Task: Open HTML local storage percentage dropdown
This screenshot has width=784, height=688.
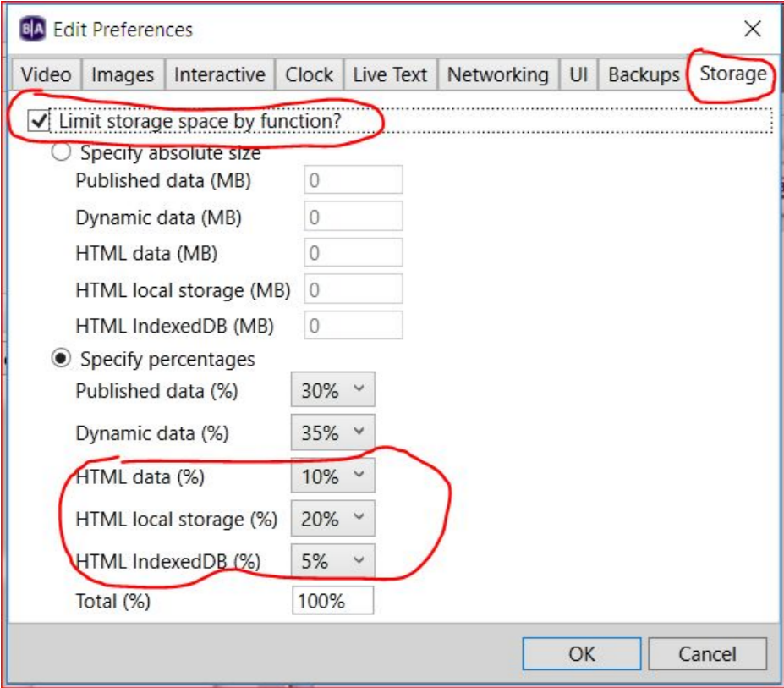Action: click(x=332, y=519)
